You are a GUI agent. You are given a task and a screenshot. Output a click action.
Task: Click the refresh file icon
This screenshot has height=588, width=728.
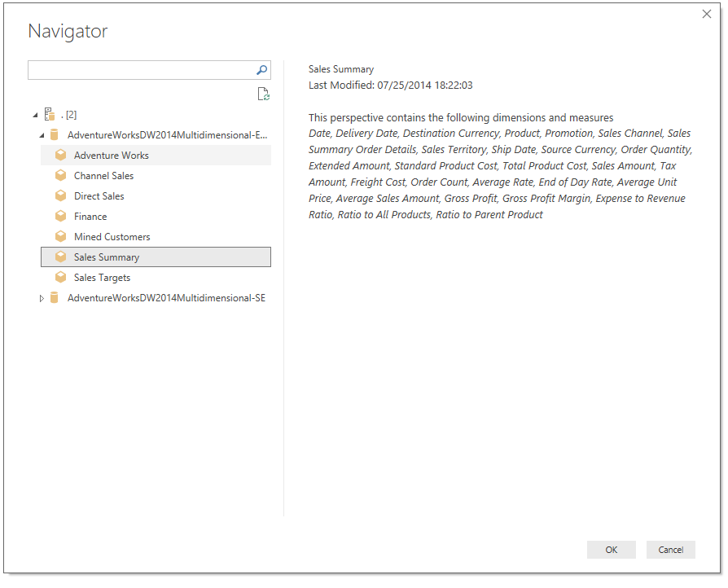(x=263, y=94)
